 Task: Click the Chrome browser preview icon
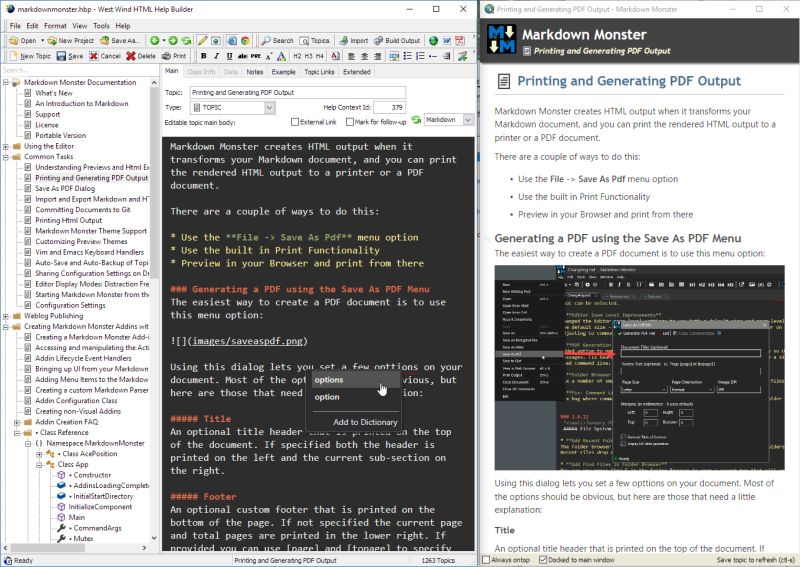[245, 40]
